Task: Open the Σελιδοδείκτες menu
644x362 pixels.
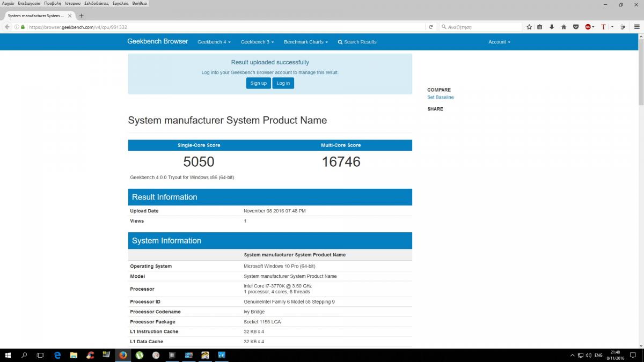Action: [97, 3]
